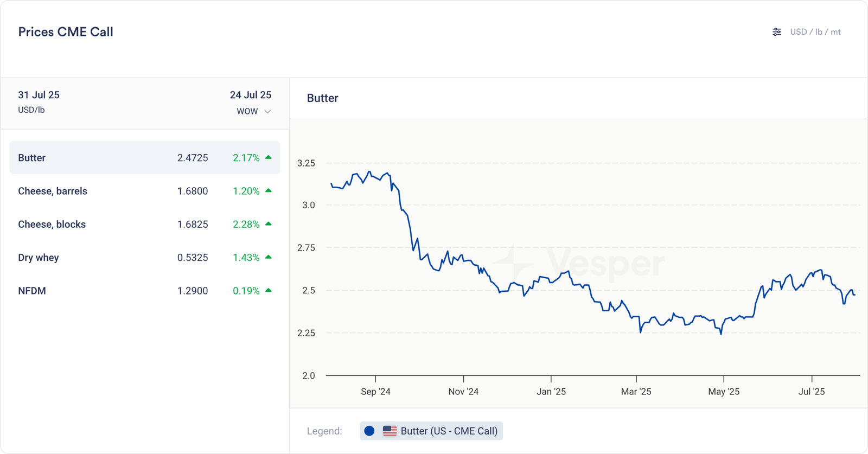Viewport: 868px width, 454px height.
Task: Click the blue legend color dot
Action: [369, 431]
